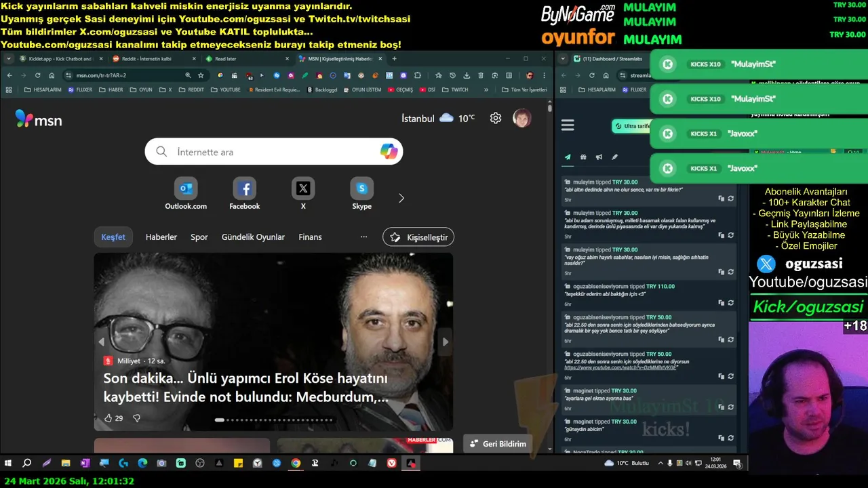This screenshot has height=488, width=868.
Task: Open the TWITCH bookmark folder
Action: [454, 89]
